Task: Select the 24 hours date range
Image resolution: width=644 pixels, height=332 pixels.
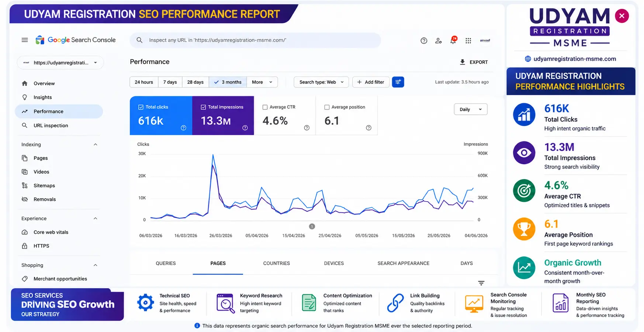Action: coord(144,82)
